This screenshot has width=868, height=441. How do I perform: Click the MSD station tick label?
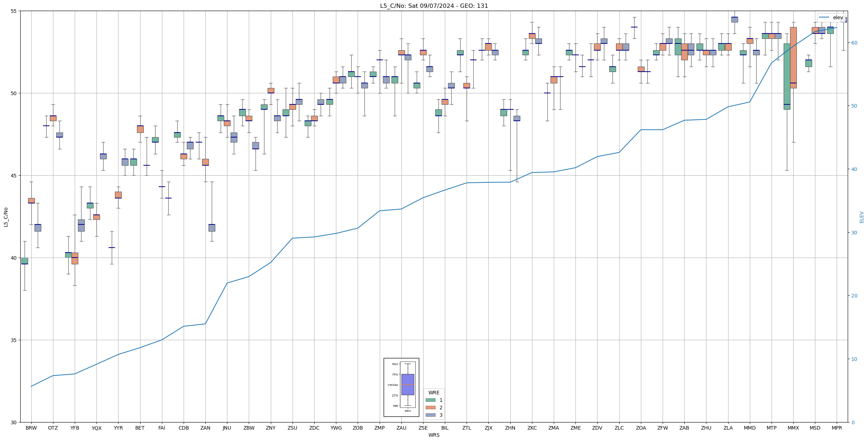click(815, 428)
